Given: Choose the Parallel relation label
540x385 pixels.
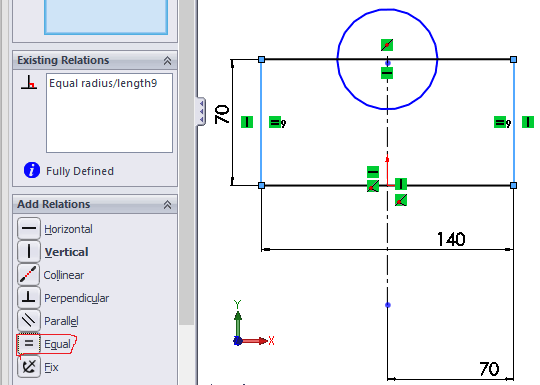Looking at the screenshot, I should coord(61,321).
